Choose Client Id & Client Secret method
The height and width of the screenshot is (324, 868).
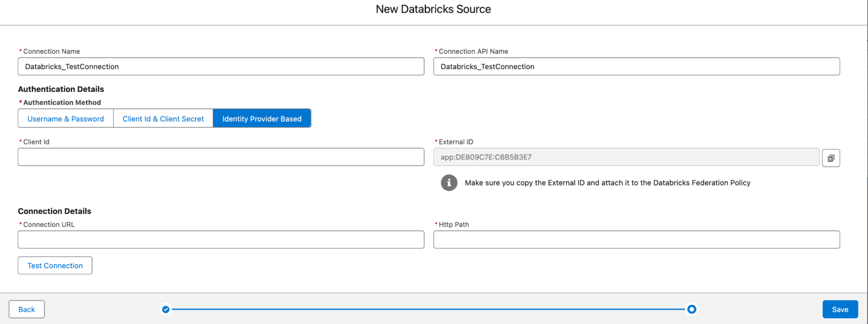163,118
